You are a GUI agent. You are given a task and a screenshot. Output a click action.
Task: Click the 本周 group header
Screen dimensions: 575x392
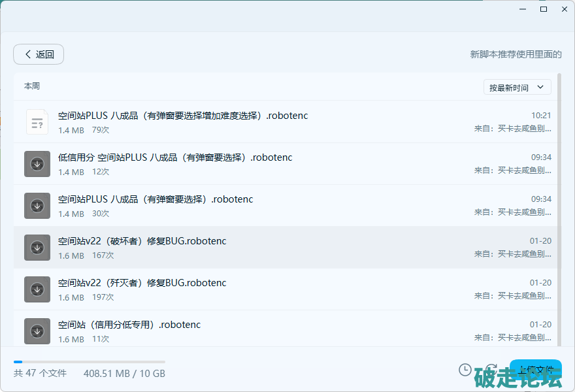click(x=32, y=86)
